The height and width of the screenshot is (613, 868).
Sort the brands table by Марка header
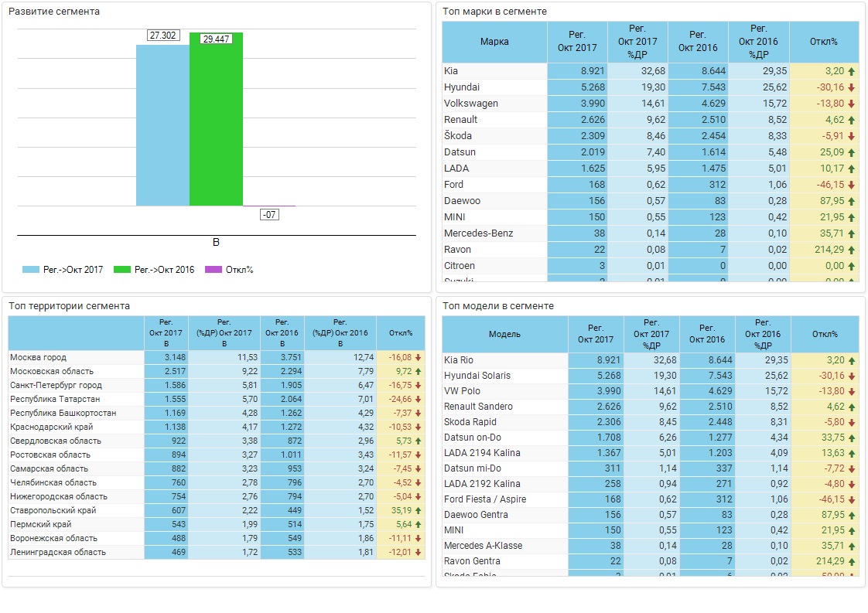tap(494, 42)
